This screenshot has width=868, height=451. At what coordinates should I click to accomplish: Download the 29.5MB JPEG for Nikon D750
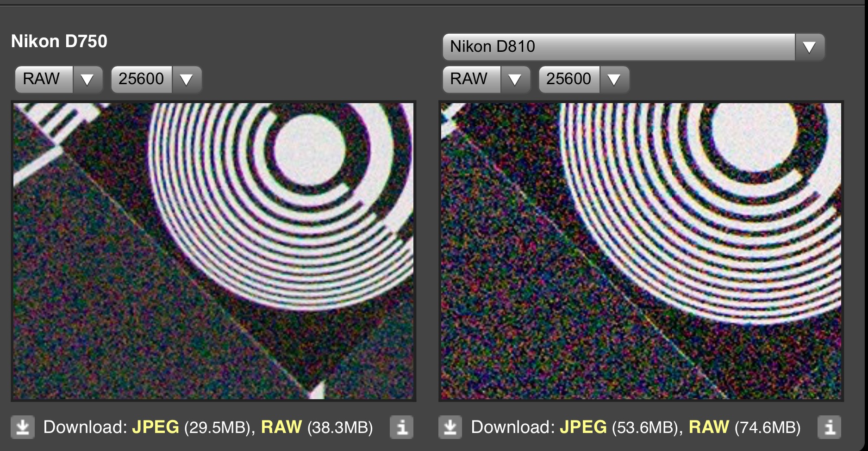pos(156,427)
